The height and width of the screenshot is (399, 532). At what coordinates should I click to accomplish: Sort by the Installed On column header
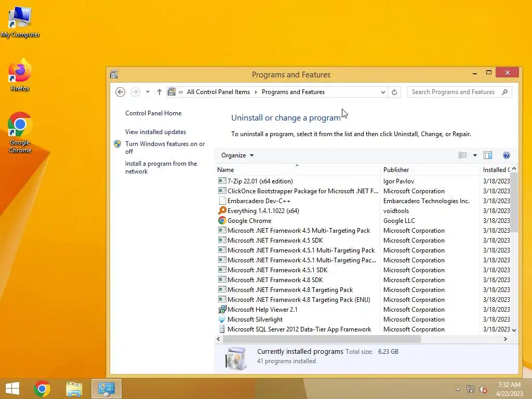pos(496,170)
